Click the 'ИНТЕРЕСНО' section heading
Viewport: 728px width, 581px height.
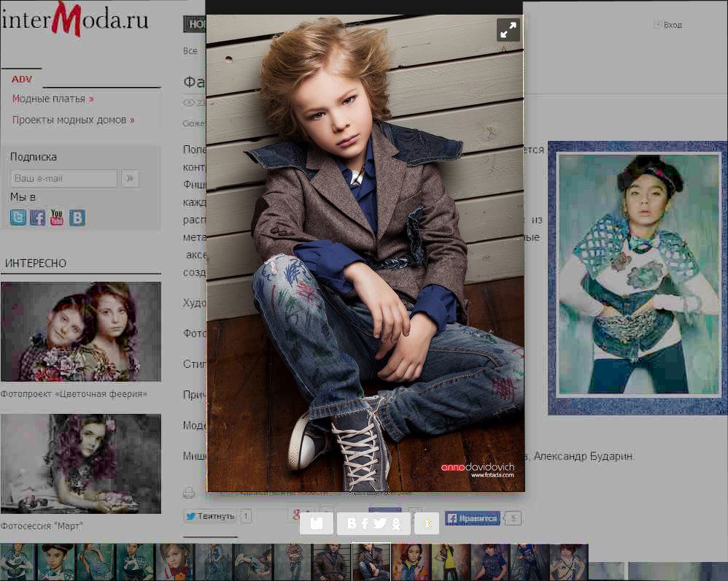point(36,263)
